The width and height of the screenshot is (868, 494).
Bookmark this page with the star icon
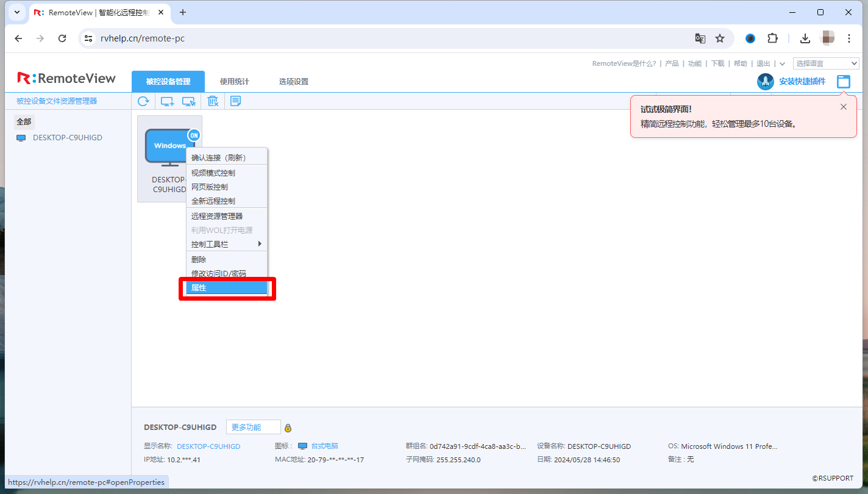pyautogui.click(x=720, y=38)
